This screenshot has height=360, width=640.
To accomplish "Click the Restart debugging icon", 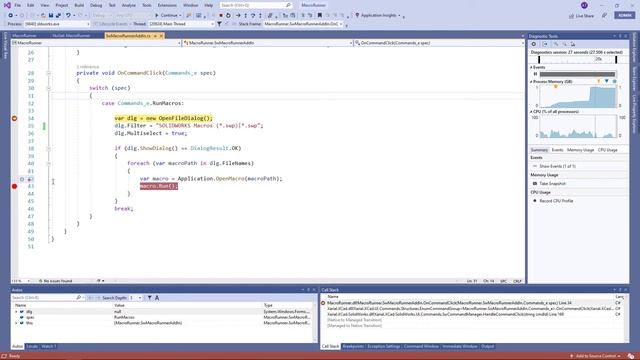I will (228, 16).
